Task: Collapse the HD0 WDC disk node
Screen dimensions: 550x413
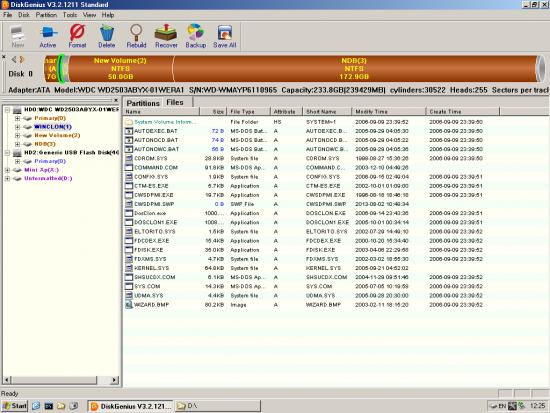Action: [7, 110]
